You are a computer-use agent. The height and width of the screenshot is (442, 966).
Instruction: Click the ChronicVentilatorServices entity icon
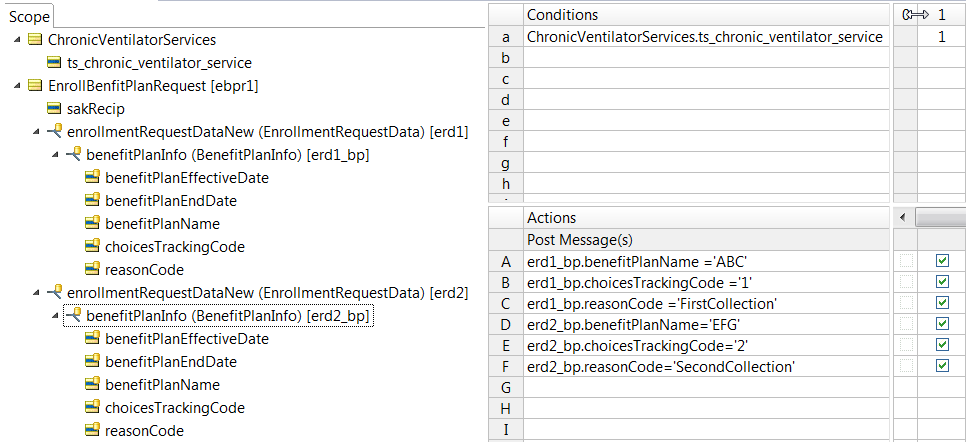[35, 40]
